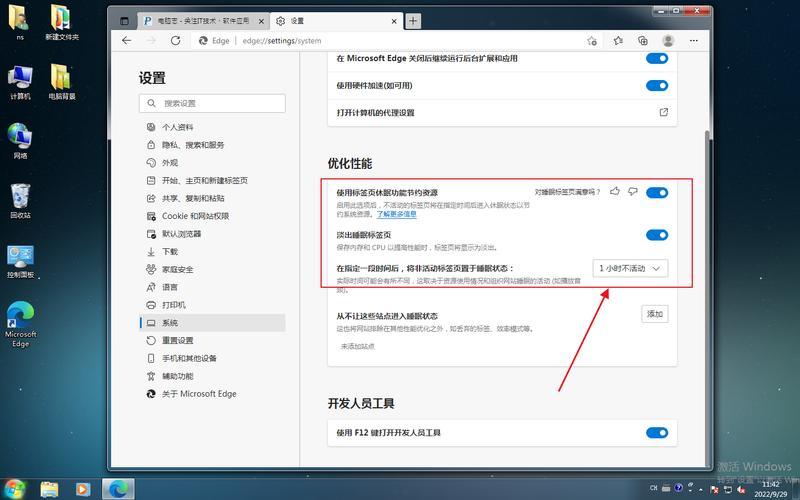Click the user profile avatar icon
Viewport: 800px width, 500px height.
pyautogui.click(x=667, y=41)
